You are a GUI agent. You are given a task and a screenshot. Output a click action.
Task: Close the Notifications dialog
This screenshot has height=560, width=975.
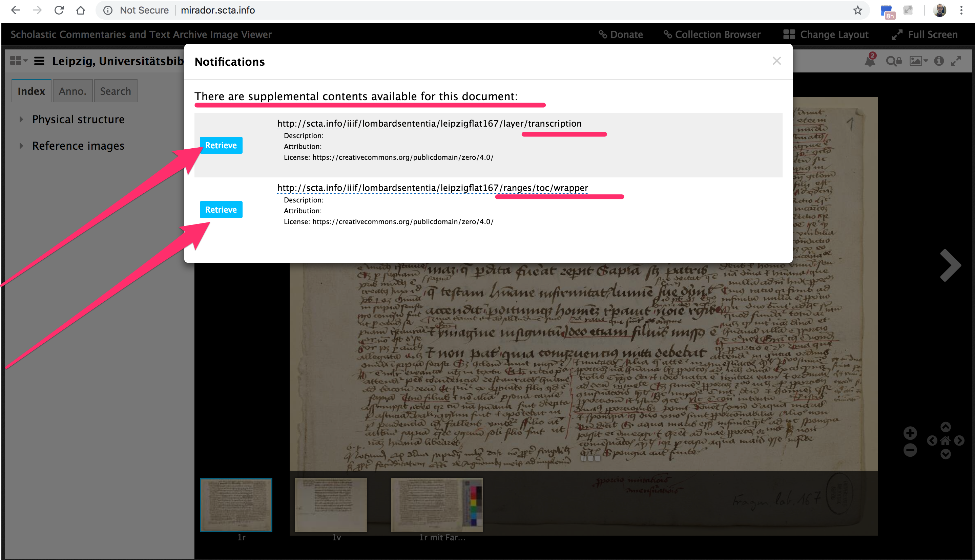pyautogui.click(x=776, y=61)
